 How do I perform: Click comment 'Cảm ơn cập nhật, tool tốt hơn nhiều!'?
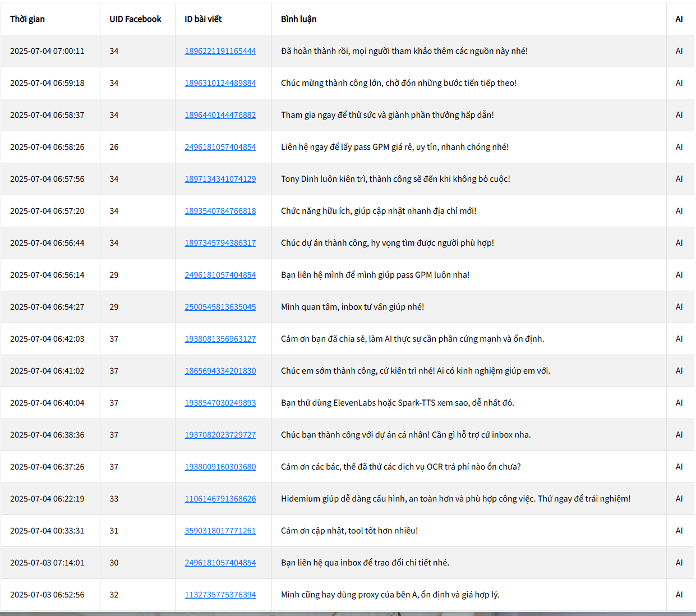click(349, 531)
